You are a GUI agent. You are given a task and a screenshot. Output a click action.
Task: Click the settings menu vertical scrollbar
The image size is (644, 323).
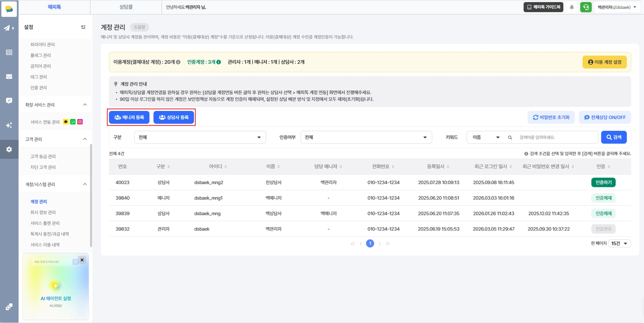91,195
